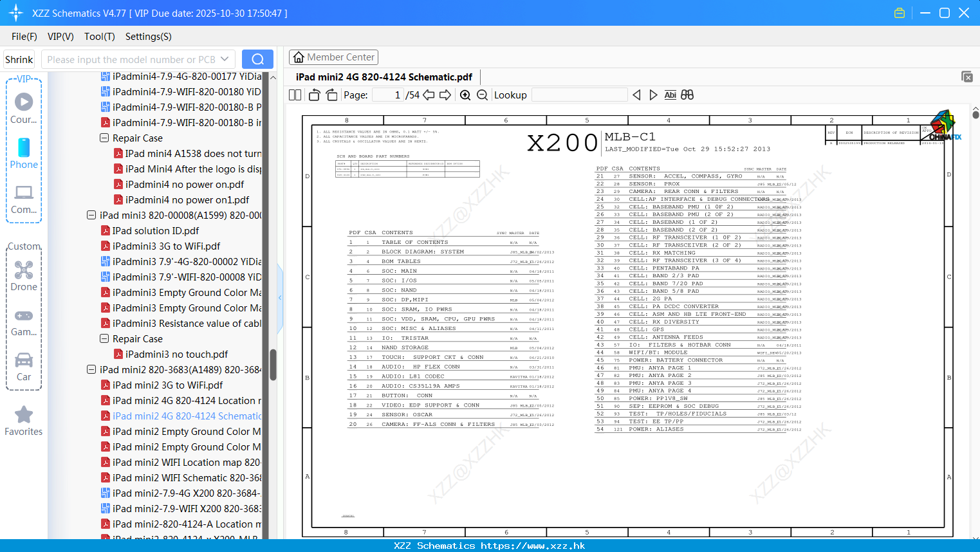Collapse the Repair Case folder under iPadmini3

(x=104, y=338)
